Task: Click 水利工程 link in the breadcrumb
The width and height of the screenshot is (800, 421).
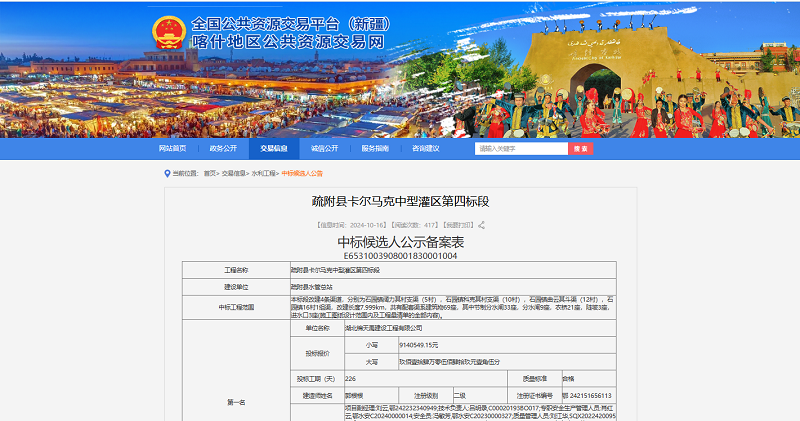Action: point(264,173)
